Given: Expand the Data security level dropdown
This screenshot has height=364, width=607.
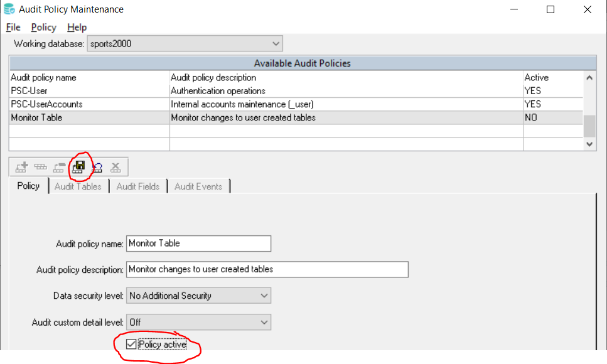Looking at the screenshot, I should [x=198, y=296].
